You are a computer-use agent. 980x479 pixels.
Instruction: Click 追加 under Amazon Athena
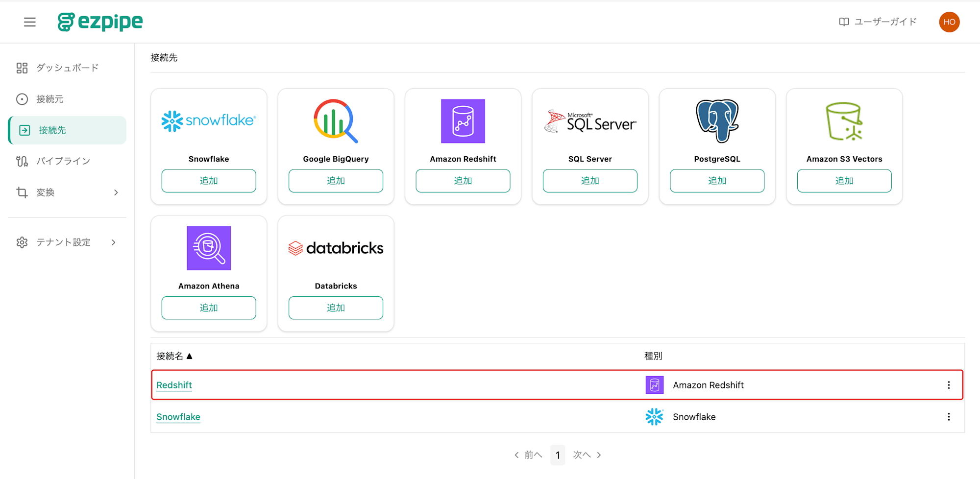[209, 308]
